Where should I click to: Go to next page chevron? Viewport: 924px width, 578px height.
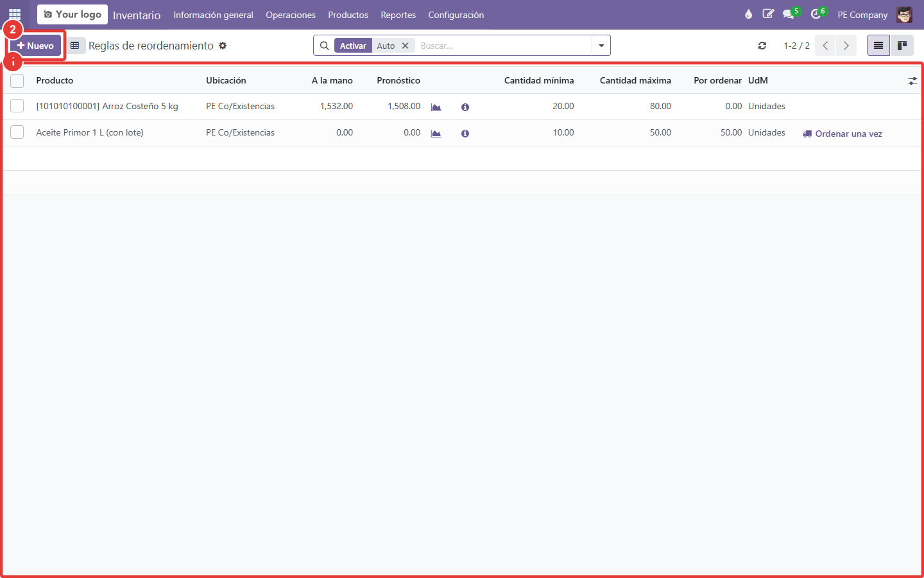846,46
